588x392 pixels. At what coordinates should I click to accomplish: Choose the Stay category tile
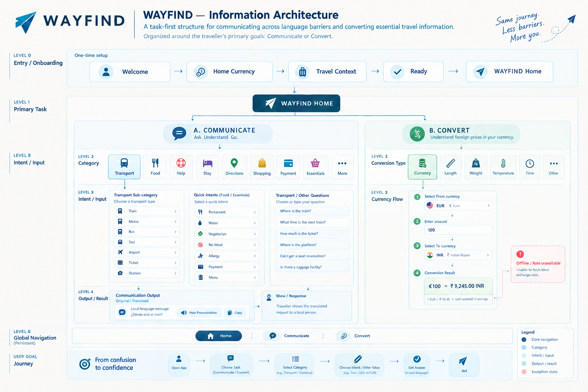tap(207, 167)
